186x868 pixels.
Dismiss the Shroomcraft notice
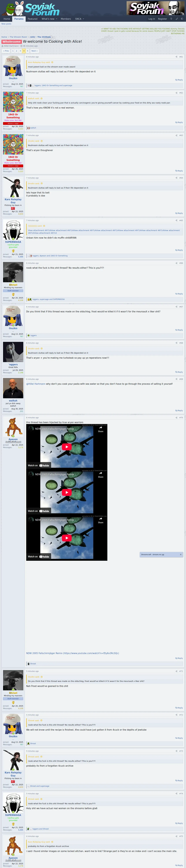coord(181,554)
